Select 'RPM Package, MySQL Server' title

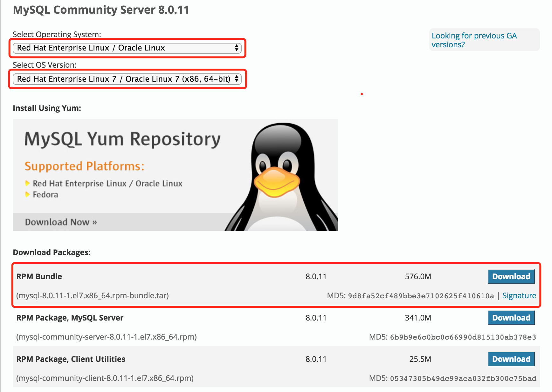coord(70,318)
